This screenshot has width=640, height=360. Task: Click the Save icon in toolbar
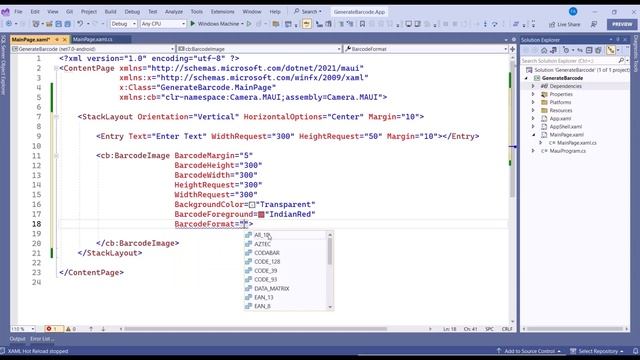click(58, 24)
